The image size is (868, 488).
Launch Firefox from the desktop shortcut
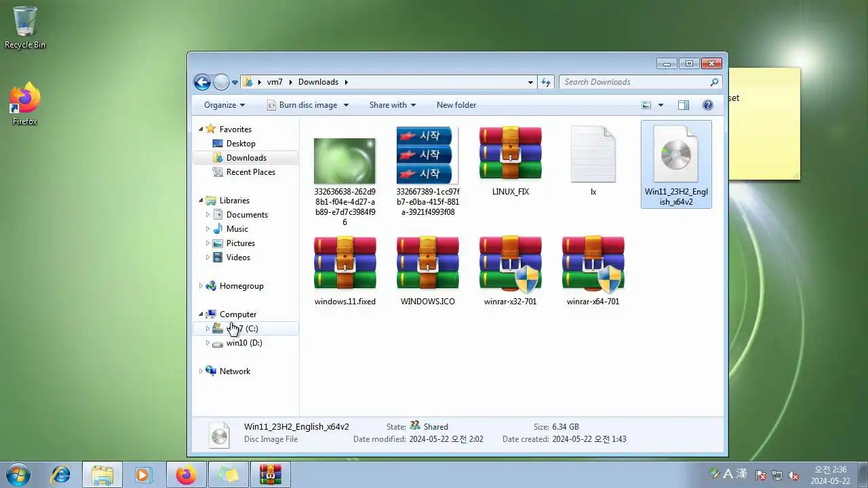25,104
